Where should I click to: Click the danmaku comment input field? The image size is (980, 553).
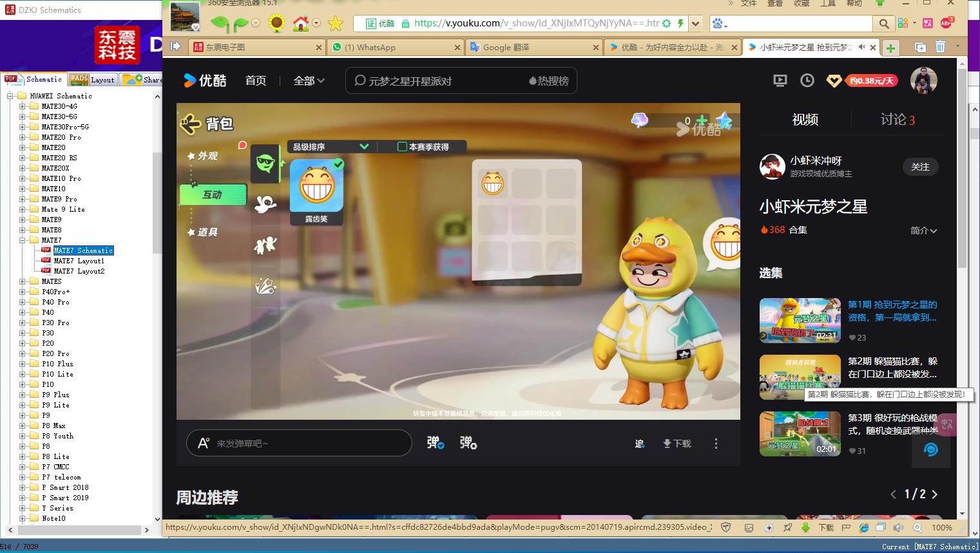click(299, 443)
